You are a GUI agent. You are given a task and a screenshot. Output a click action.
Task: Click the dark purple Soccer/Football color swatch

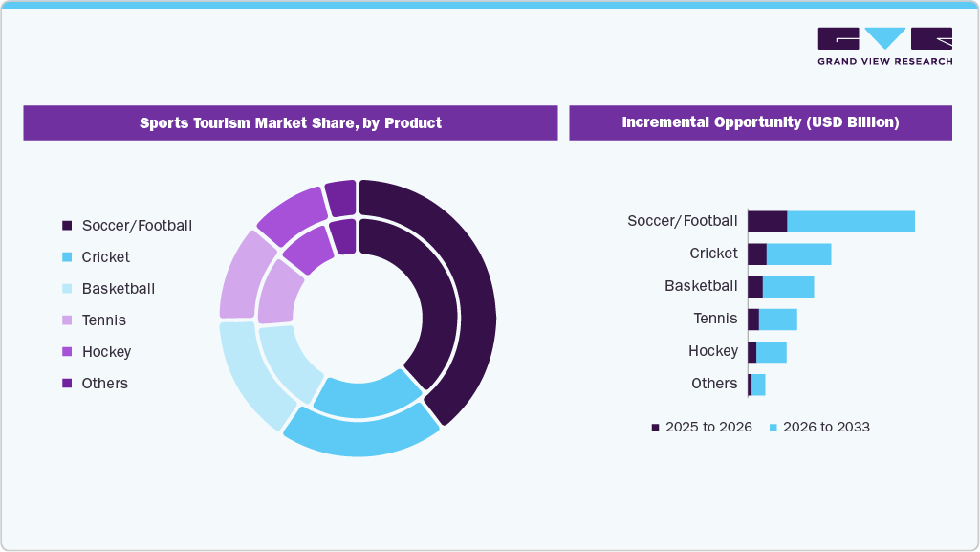click(65, 225)
